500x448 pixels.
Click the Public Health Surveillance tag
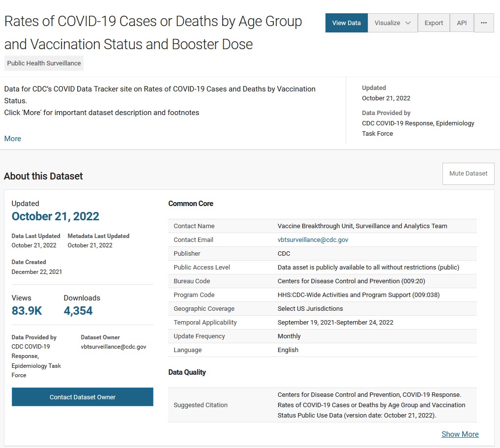[44, 63]
